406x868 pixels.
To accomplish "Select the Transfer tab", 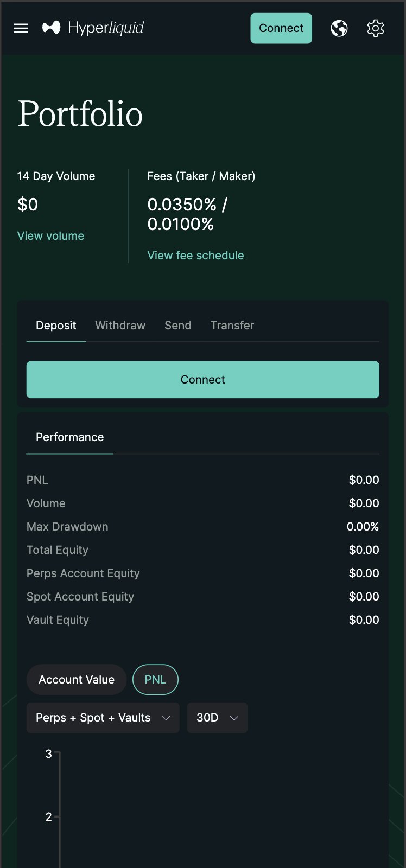I will pos(232,325).
